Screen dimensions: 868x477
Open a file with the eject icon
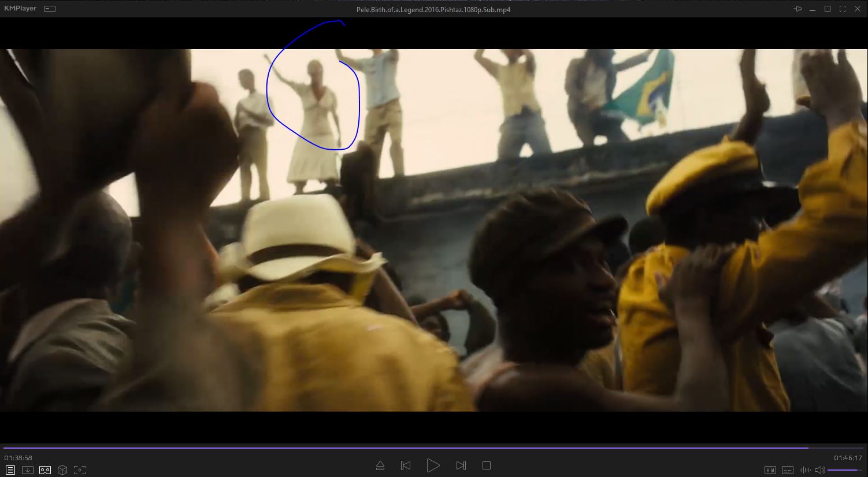pos(380,465)
